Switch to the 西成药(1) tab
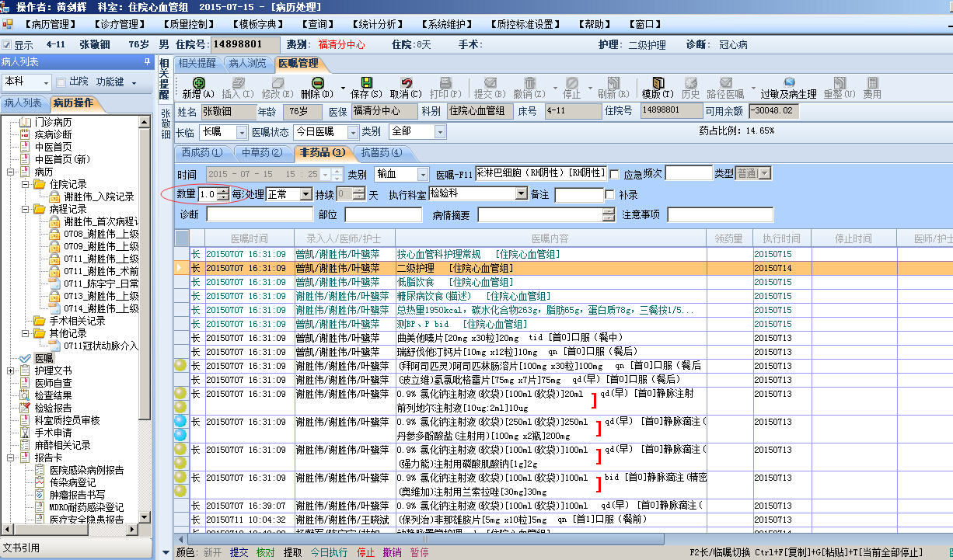953x560 pixels. point(201,152)
